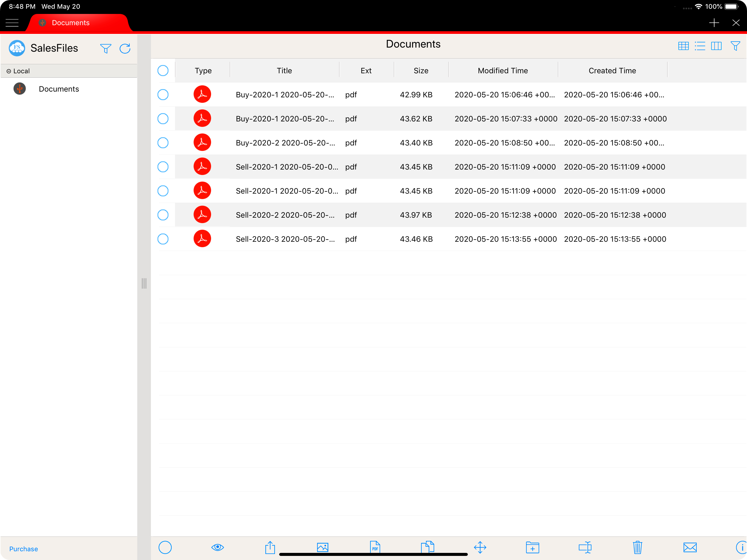Image resolution: width=747 pixels, height=560 pixels.
Task: Tap the copy documents icon
Action: click(x=428, y=547)
